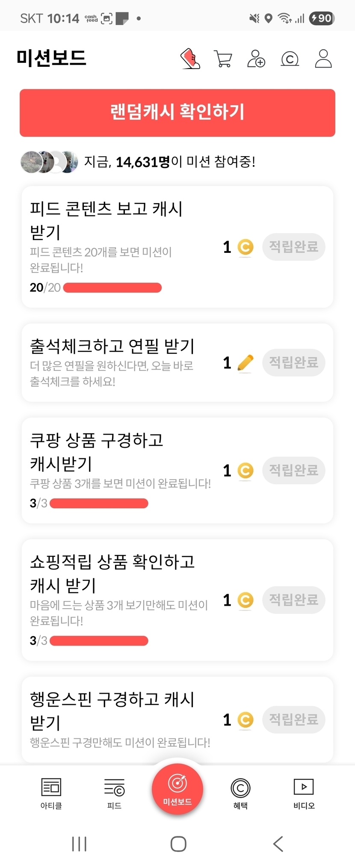Screen dimensions: 355x868
Task: Tap 적립완료 on the 피드 콘텐츠 mission
Action: point(294,247)
